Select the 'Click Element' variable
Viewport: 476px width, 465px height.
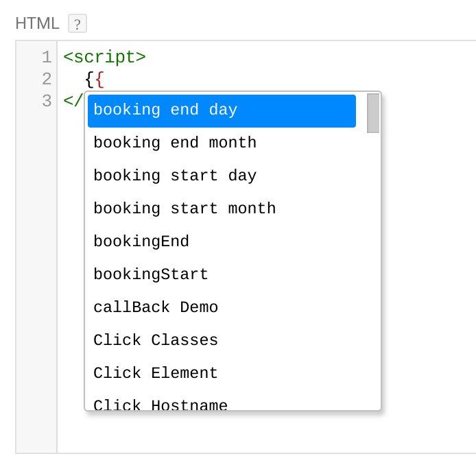[222, 373]
